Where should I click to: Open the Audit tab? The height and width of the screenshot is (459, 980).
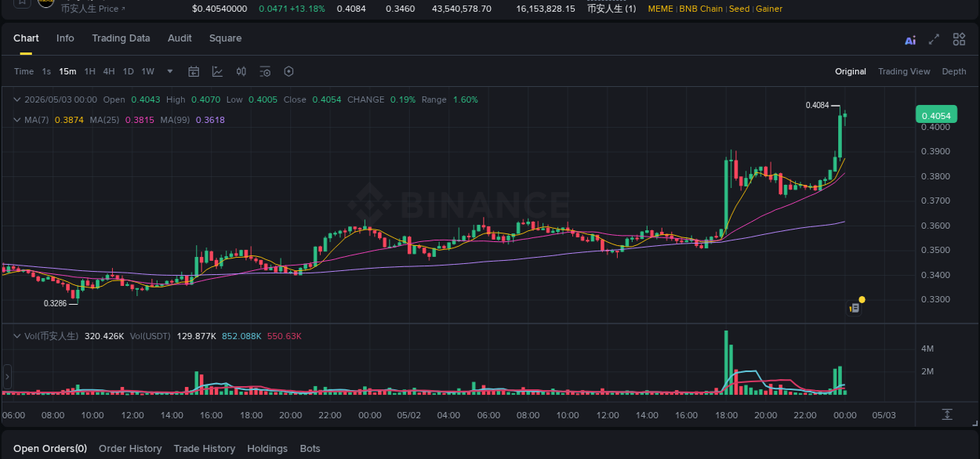point(180,38)
